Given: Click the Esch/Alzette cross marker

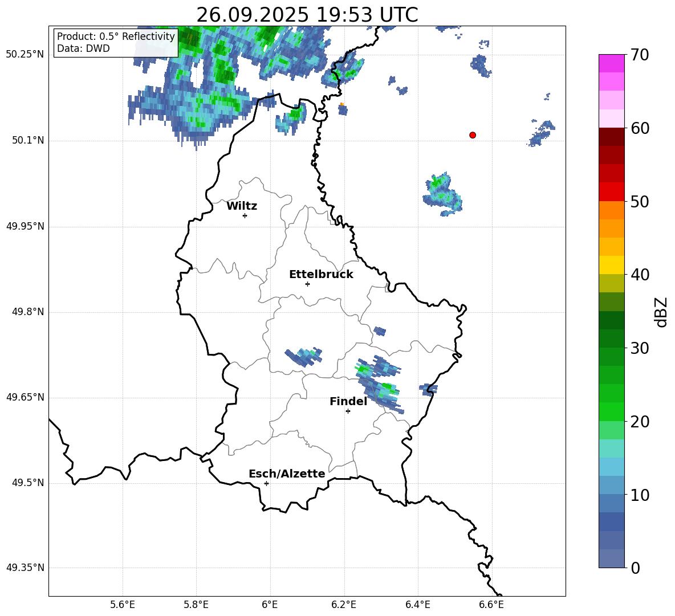Looking at the screenshot, I should [x=266, y=483].
